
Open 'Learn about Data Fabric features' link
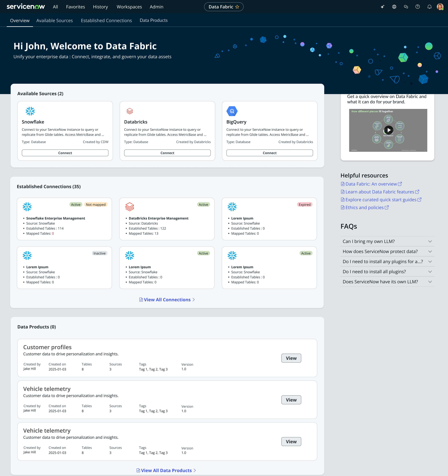380,192
